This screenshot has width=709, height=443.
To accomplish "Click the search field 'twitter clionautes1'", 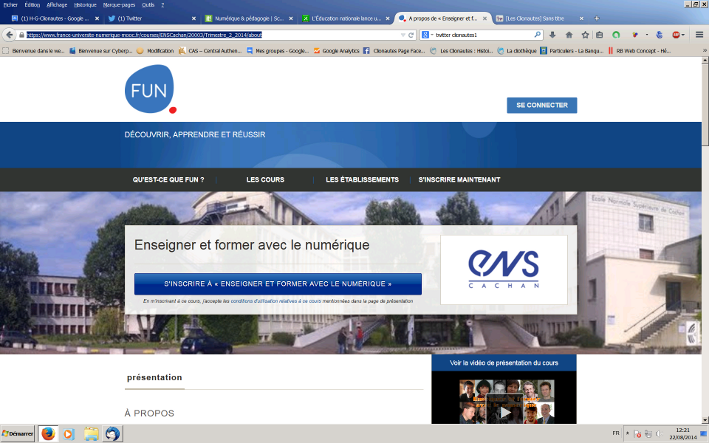I will pos(483,34).
